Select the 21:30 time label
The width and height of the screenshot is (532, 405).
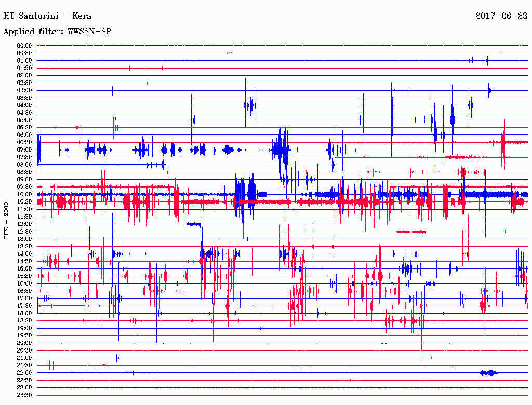[x=24, y=366]
